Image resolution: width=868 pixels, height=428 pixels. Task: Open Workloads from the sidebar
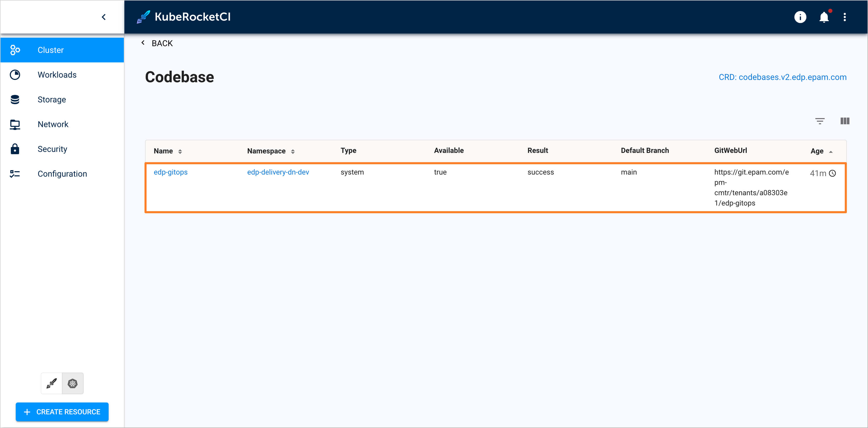coord(57,75)
